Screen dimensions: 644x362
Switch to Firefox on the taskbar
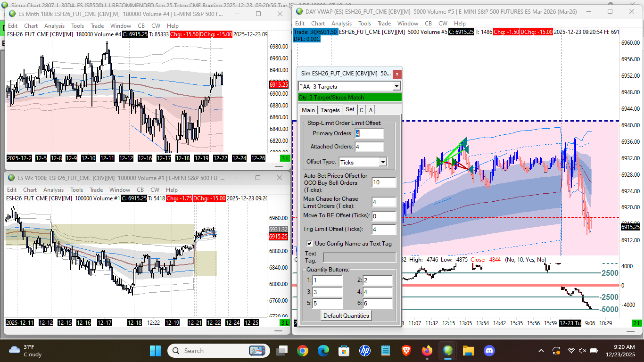coord(427,351)
